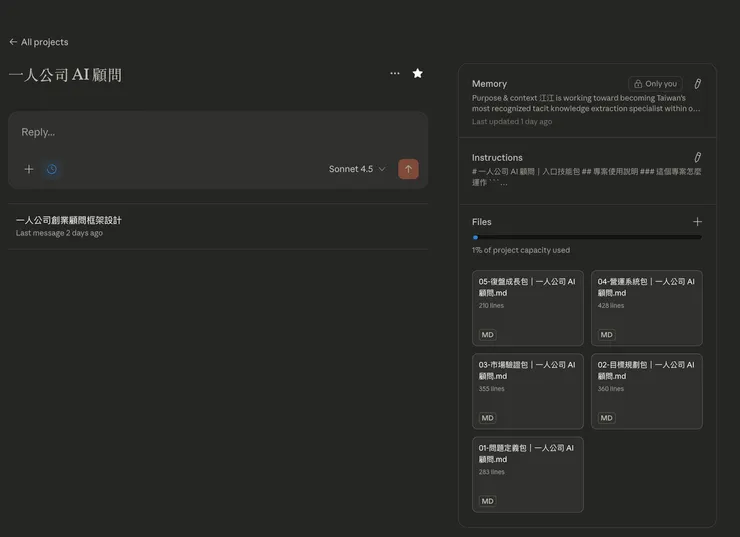Image resolution: width=740 pixels, height=537 pixels.
Task: Toggle the star favorite for this project
Action: [418, 73]
